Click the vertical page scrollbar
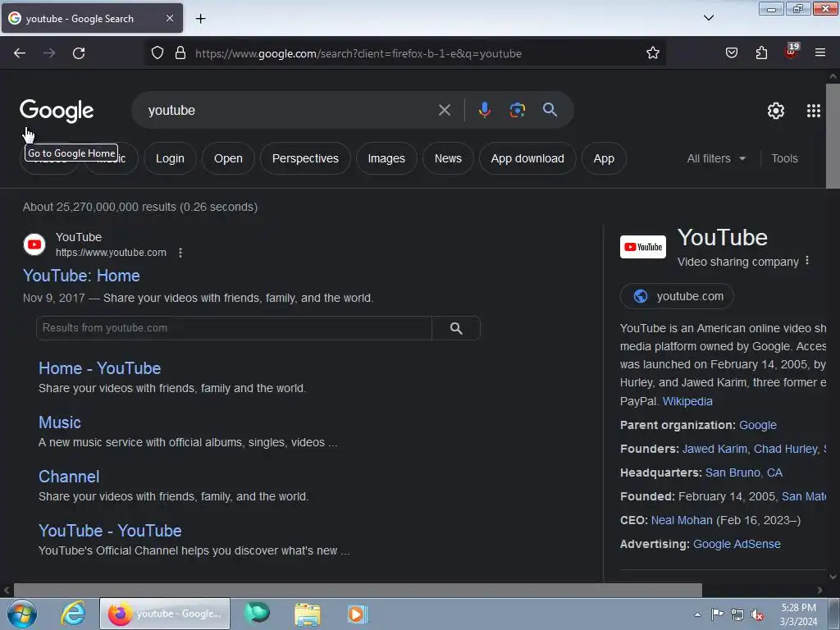The width and height of the screenshot is (840, 630). [x=833, y=135]
